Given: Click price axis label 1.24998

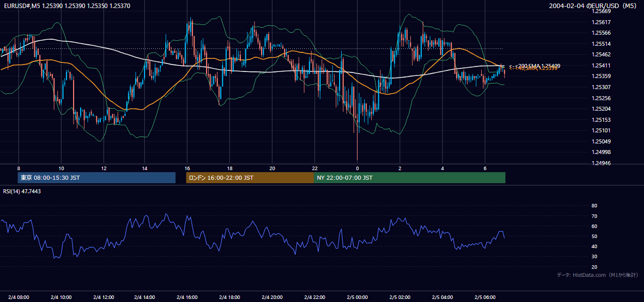Looking at the screenshot, I should click(x=601, y=152).
